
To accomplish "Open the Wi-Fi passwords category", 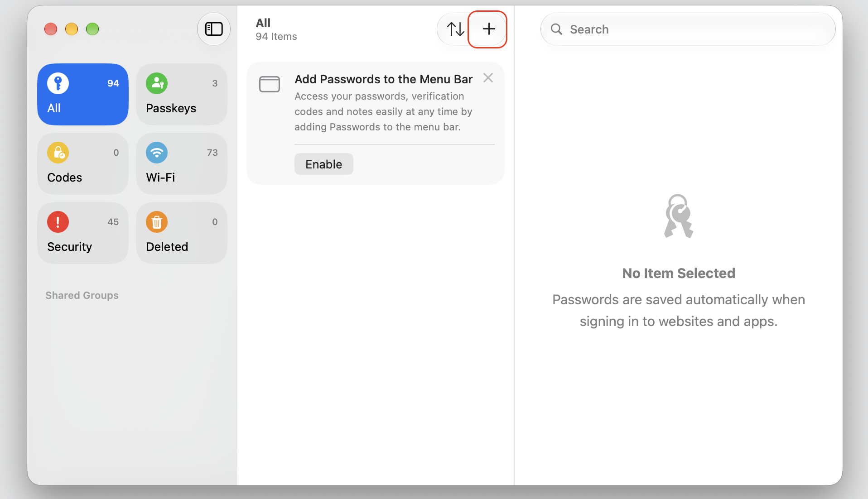I will pos(182,163).
